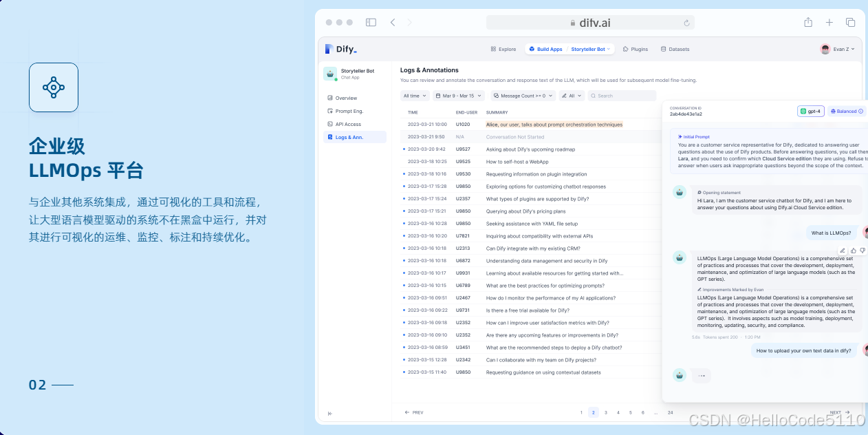
Task: Jump to page 6 of logs
Action: click(643, 412)
